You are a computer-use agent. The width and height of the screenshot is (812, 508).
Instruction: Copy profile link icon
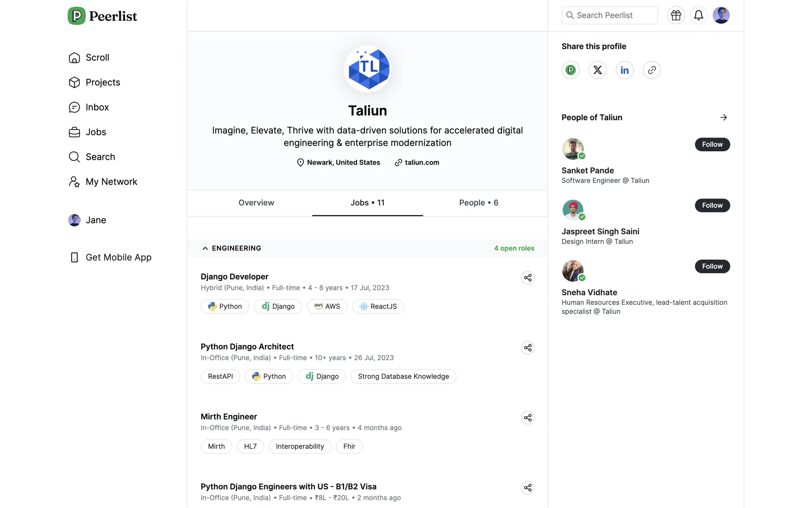click(x=652, y=70)
